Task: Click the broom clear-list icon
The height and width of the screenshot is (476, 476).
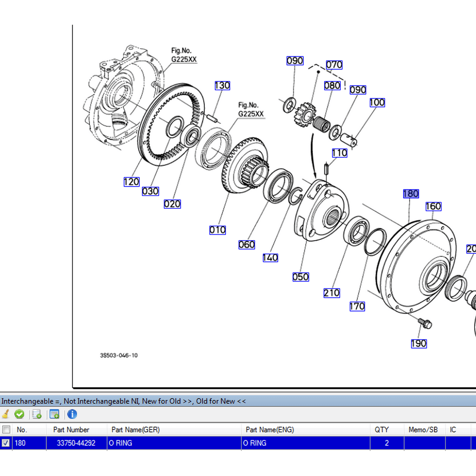Action: click(5, 414)
